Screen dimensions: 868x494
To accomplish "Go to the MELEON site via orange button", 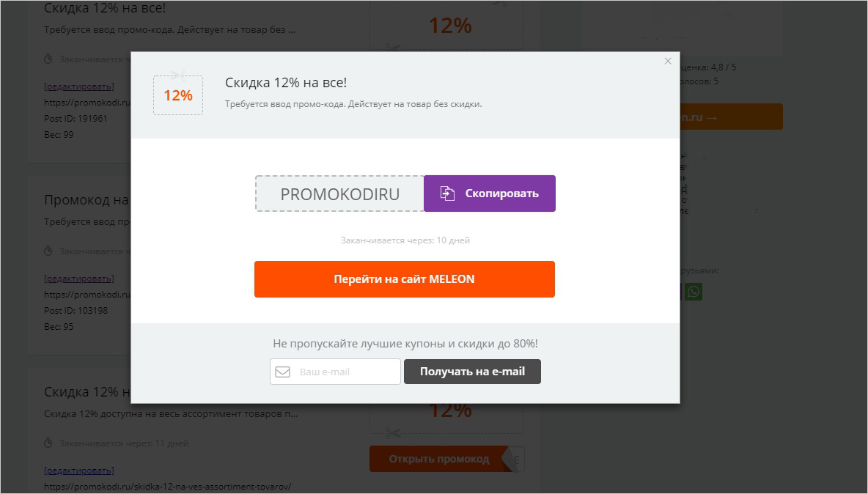I will pos(405,279).
